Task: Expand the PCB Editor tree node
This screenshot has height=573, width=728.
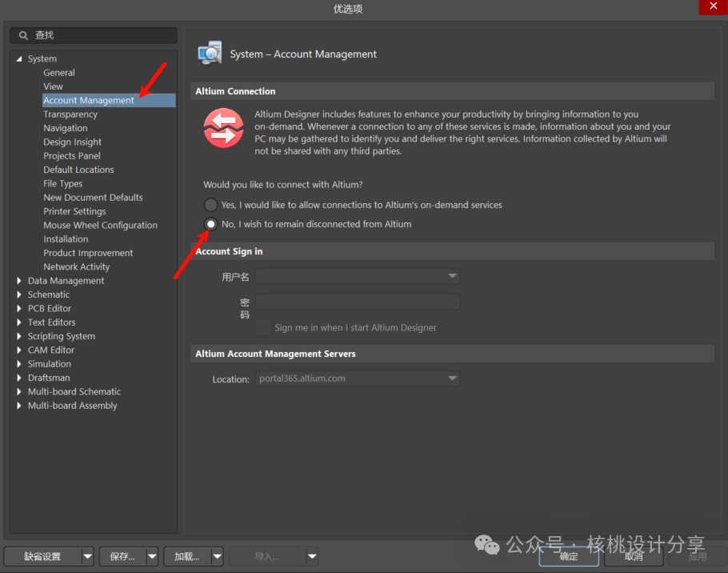Action: click(x=20, y=309)
